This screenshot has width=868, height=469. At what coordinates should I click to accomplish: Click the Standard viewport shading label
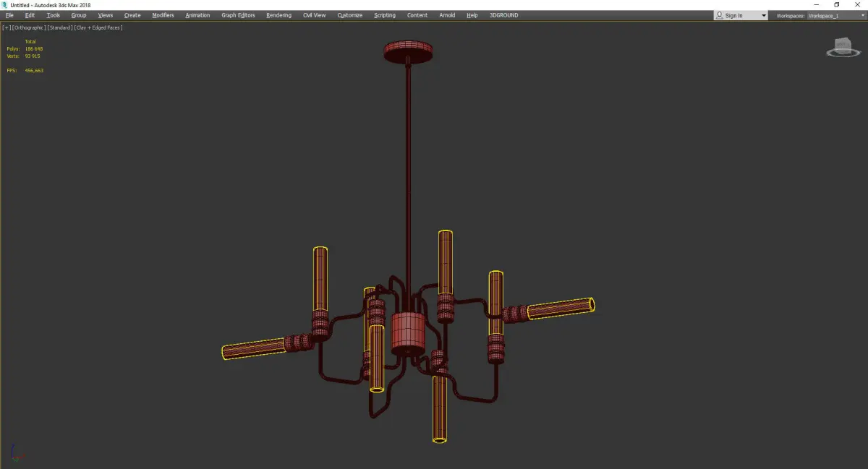59,27
